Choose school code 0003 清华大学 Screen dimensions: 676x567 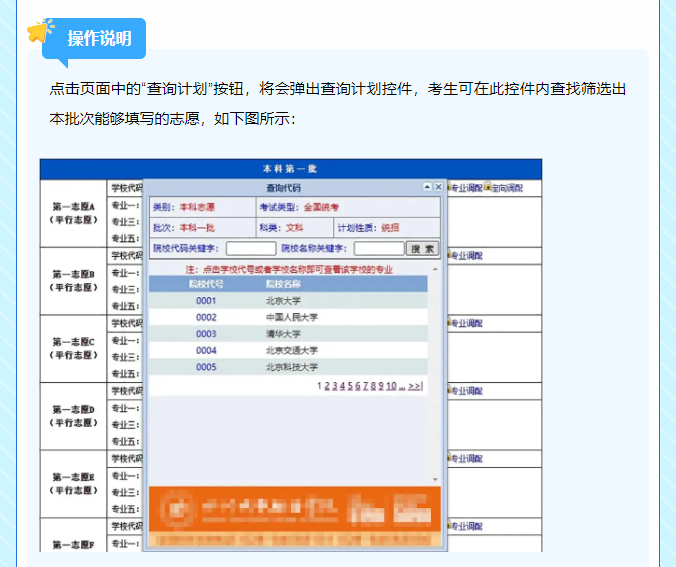[x=206, y=334]
